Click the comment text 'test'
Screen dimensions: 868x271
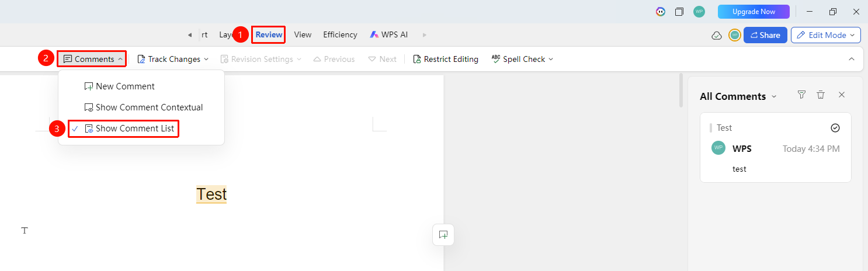pyautogui.click(x=739, y=169)
